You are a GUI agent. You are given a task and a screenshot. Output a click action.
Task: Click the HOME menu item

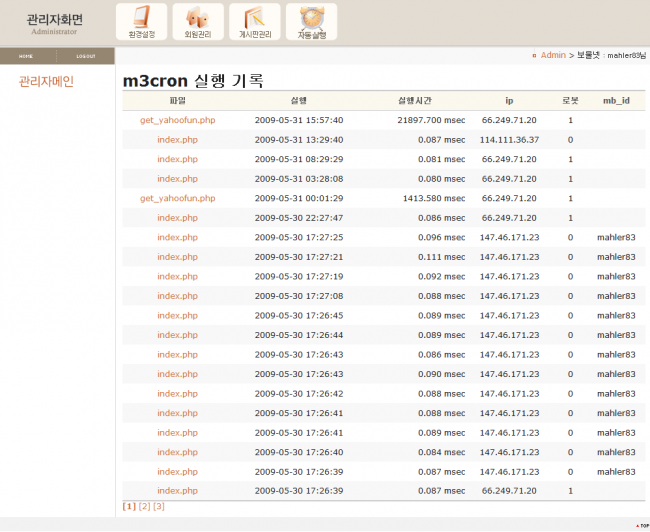pos(26,56)
